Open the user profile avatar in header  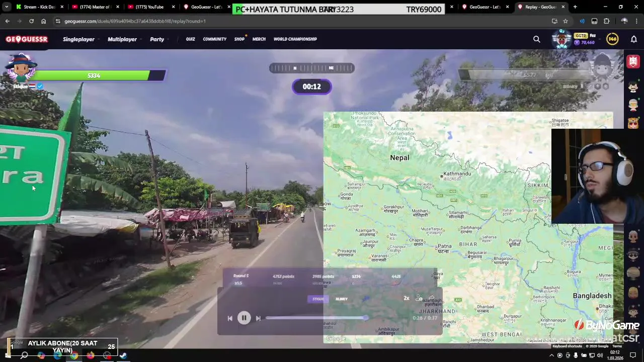pos(561,39)
